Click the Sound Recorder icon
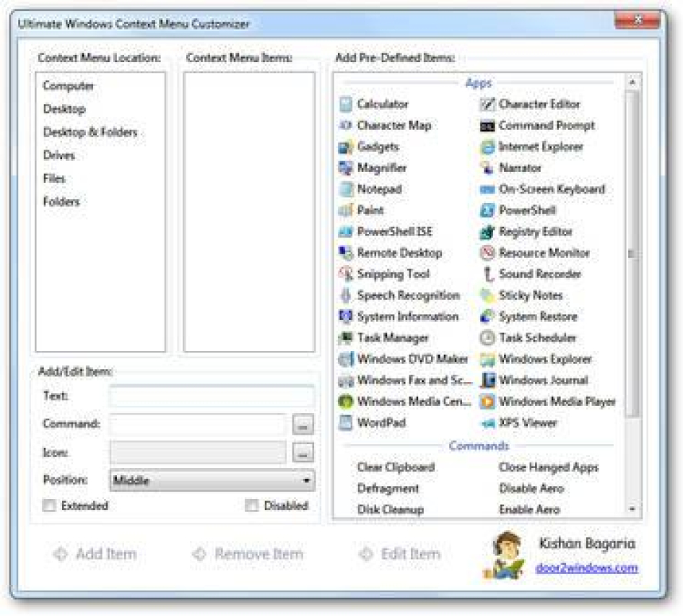The height and width of the screenshot is (616, 683). (487, 274)
